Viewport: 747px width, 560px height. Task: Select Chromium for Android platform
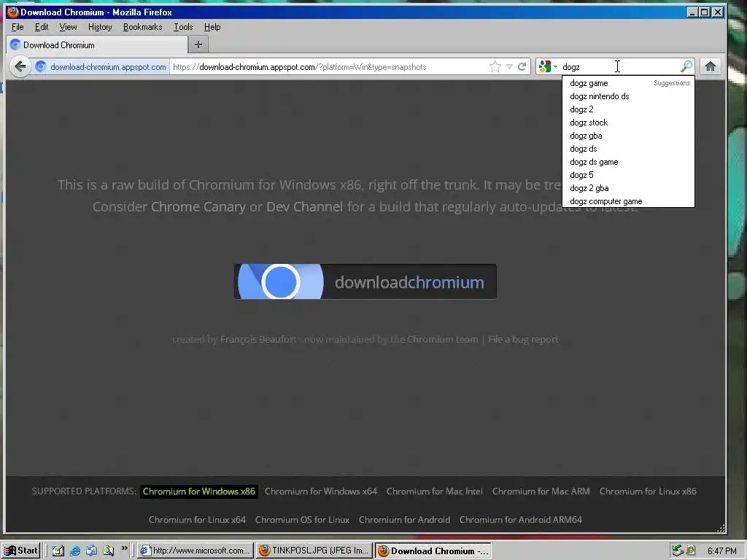[x=404, y=520]
